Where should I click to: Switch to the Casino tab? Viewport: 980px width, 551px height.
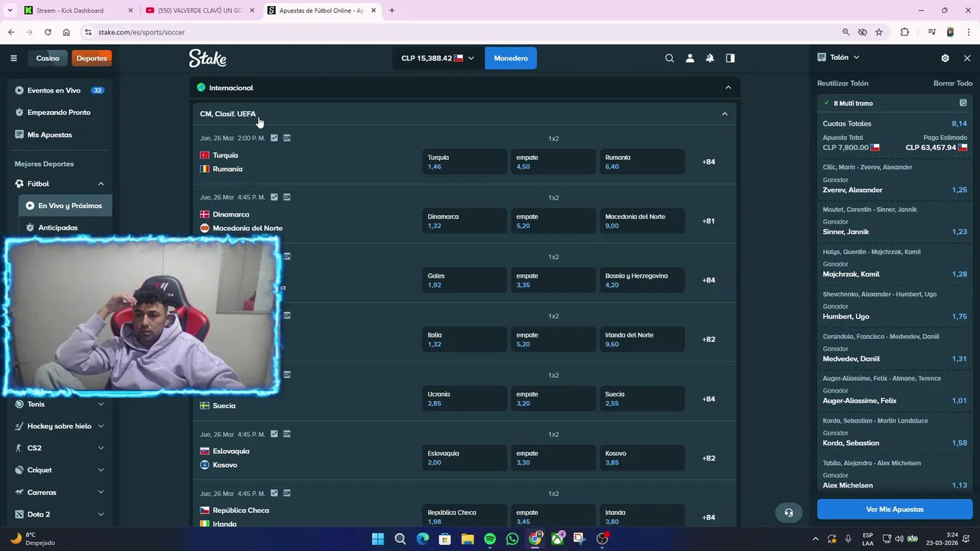(x=47, y=58)
